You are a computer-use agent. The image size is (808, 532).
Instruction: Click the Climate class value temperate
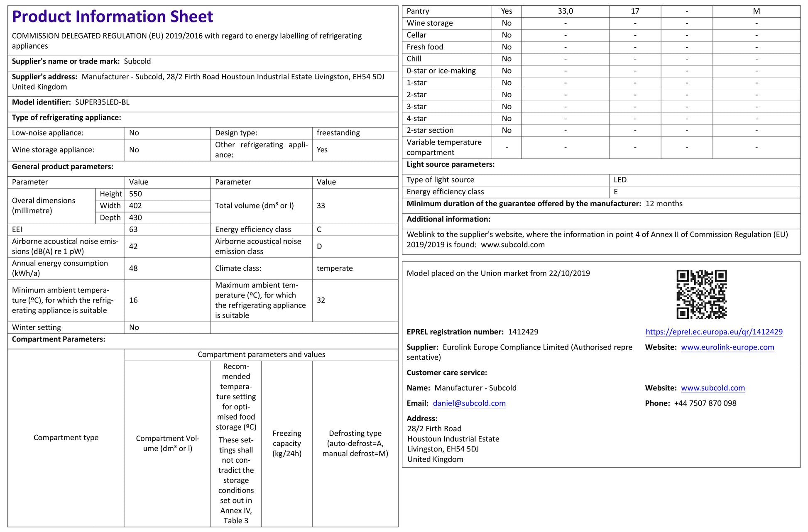point(334,268)
